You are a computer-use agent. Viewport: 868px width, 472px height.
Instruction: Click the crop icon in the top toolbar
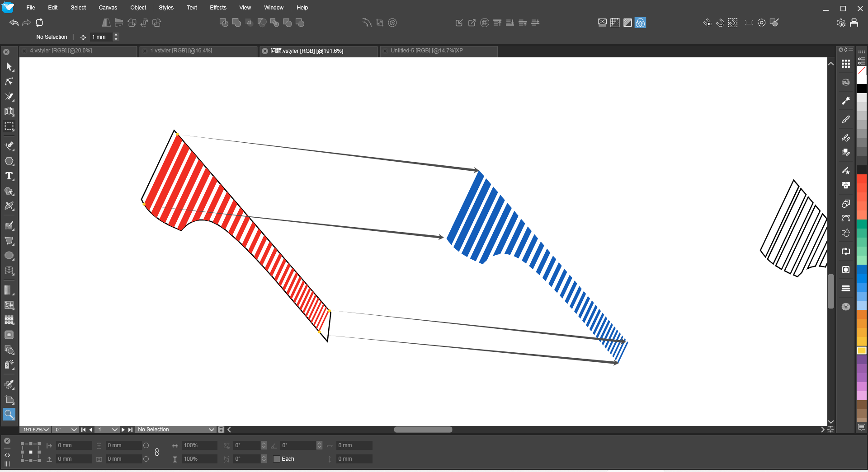point(380,23)
